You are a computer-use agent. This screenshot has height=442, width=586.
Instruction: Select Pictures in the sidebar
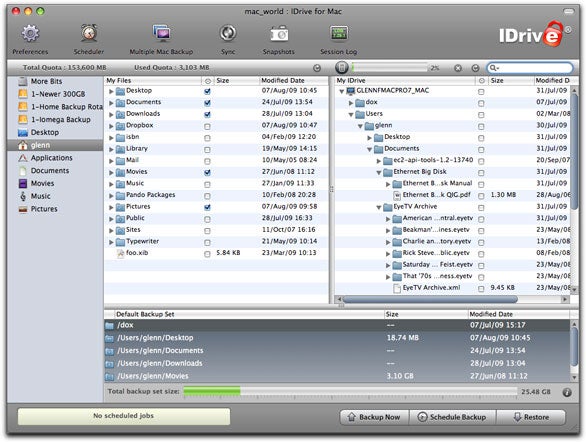[55, 209]
